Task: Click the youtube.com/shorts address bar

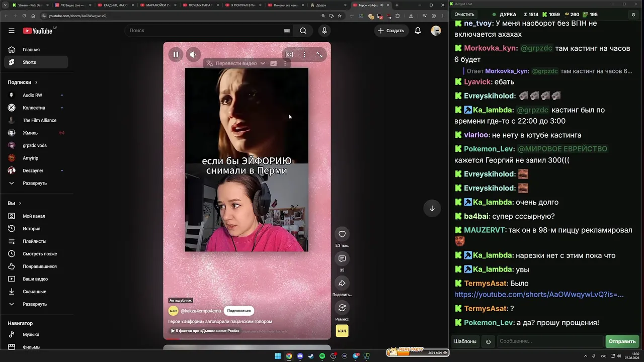Action: [x=181, y=16]
